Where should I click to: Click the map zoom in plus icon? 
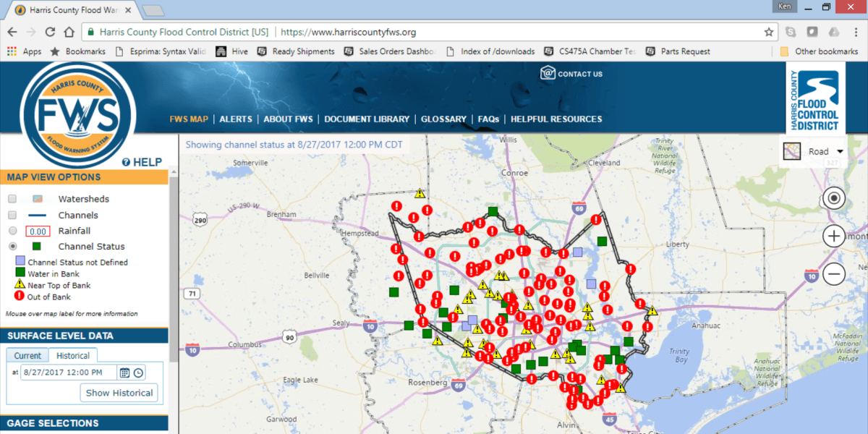coord(834,236)
